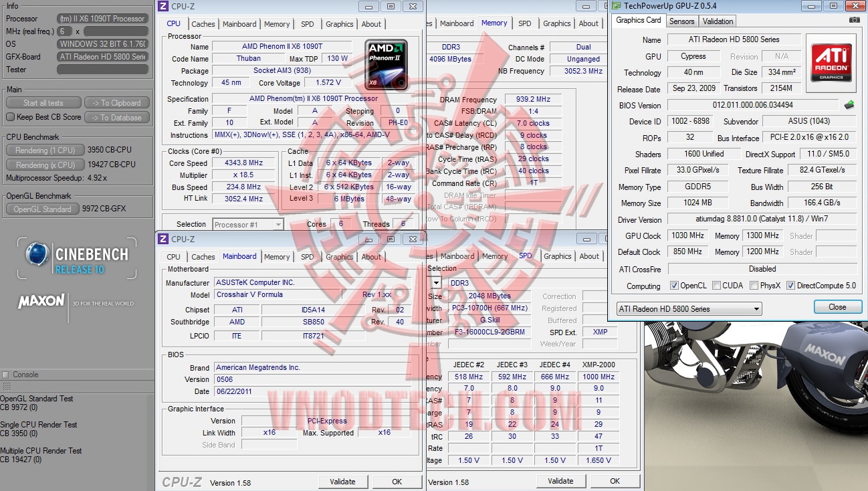Open the ATI Radeon HD 5800 Series dropdown

[689, 309]
